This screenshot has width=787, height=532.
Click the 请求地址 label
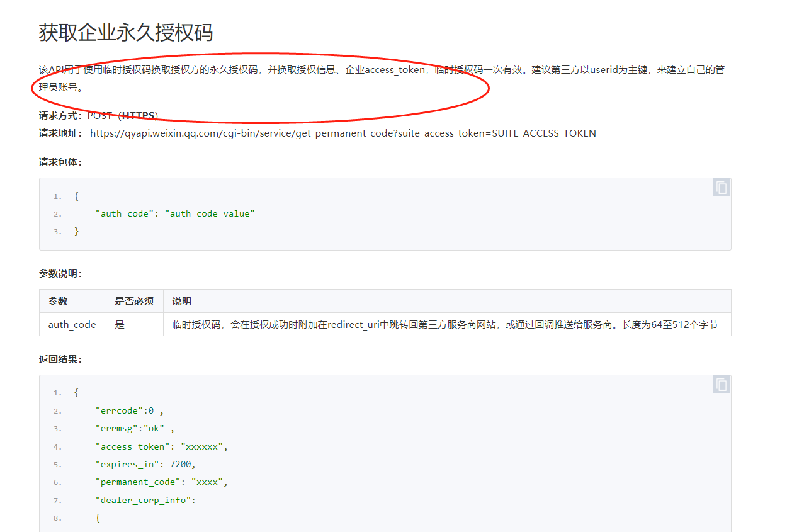pyautogui.click(x=60, y=133)
